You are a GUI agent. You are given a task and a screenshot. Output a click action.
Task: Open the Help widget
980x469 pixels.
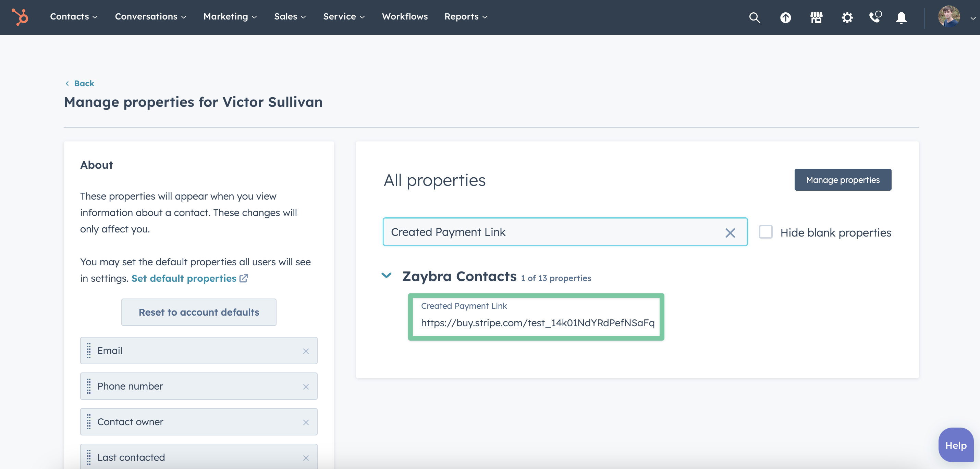(956, 445)
